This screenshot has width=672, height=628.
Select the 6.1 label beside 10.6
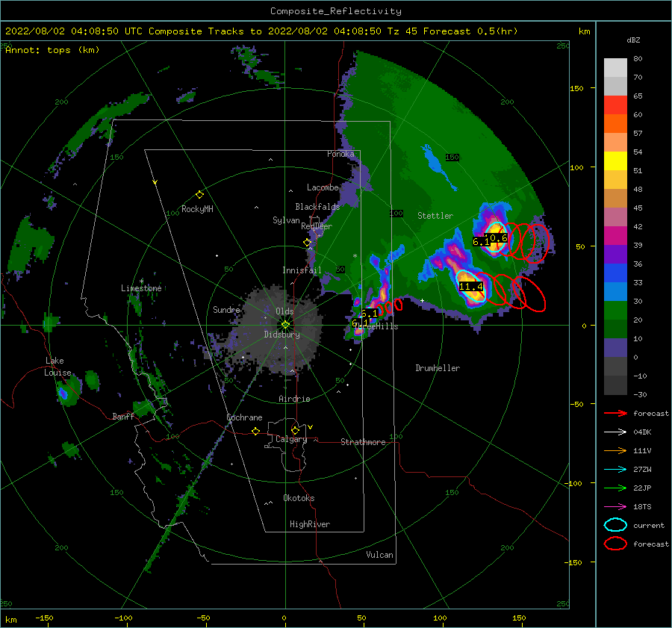pos(481,242)
